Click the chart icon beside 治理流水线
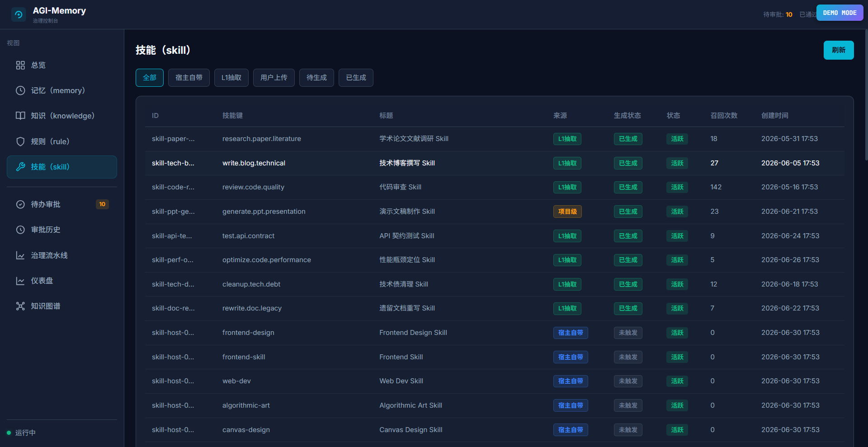 point(20,255)
